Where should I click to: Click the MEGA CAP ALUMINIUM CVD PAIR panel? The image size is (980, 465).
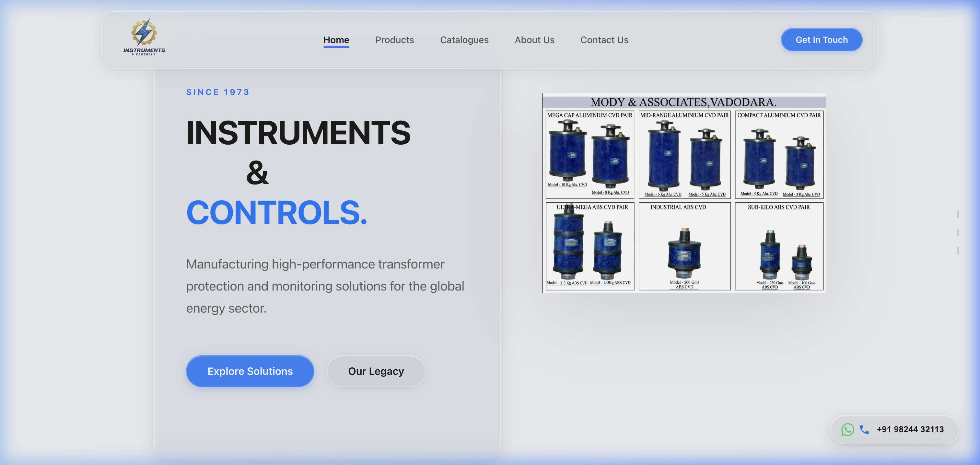590,154
